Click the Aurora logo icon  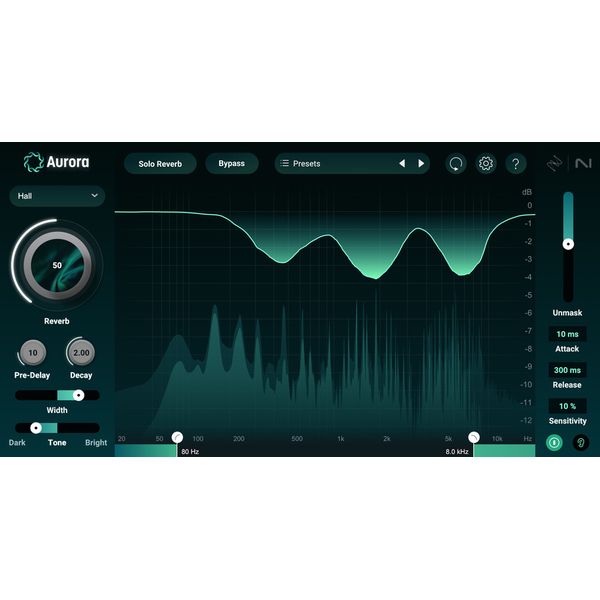(34, 163)
